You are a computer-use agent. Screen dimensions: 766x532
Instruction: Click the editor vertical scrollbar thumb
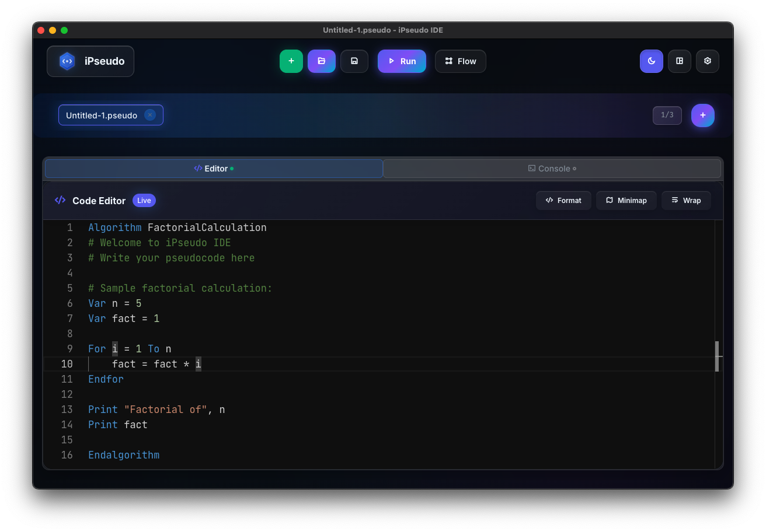(x=717, y=356)
